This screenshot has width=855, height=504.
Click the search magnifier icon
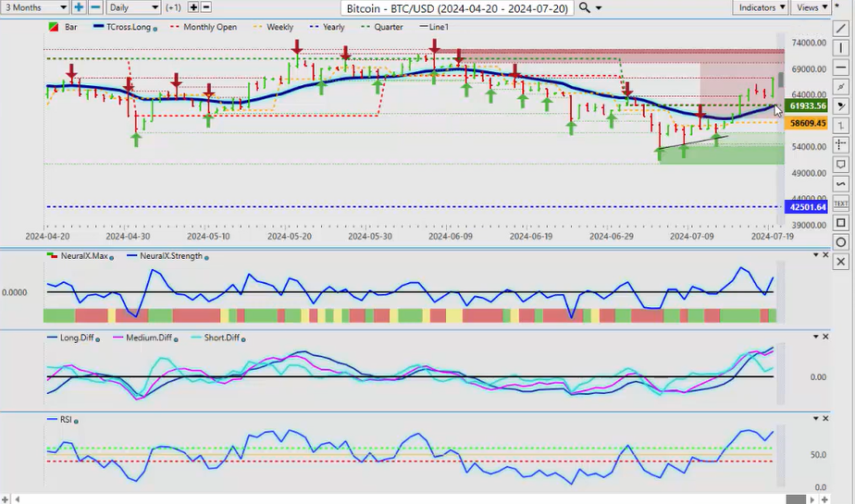pyautogui.click(x=584, y=7)
